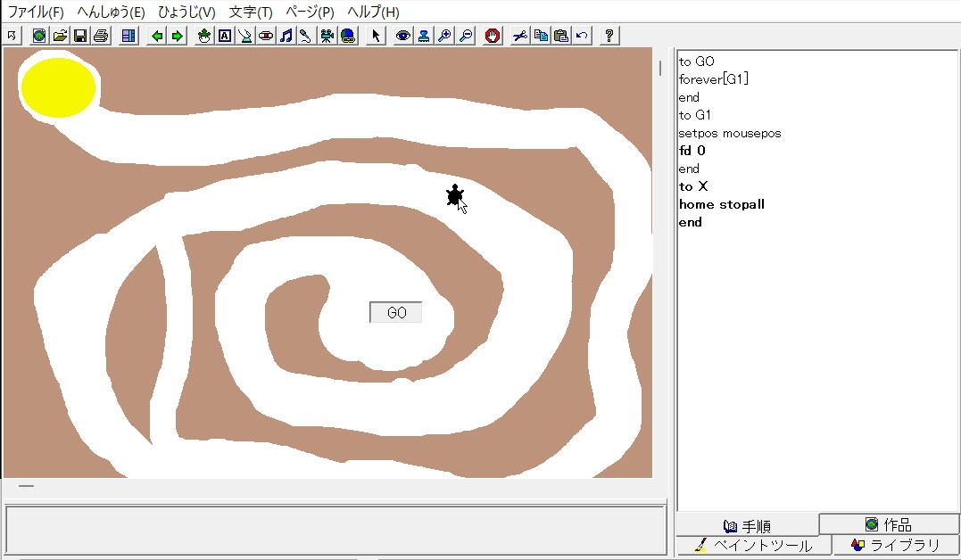Click the eye tool icon
The image size is (961, 560).
tap(402, 37)
